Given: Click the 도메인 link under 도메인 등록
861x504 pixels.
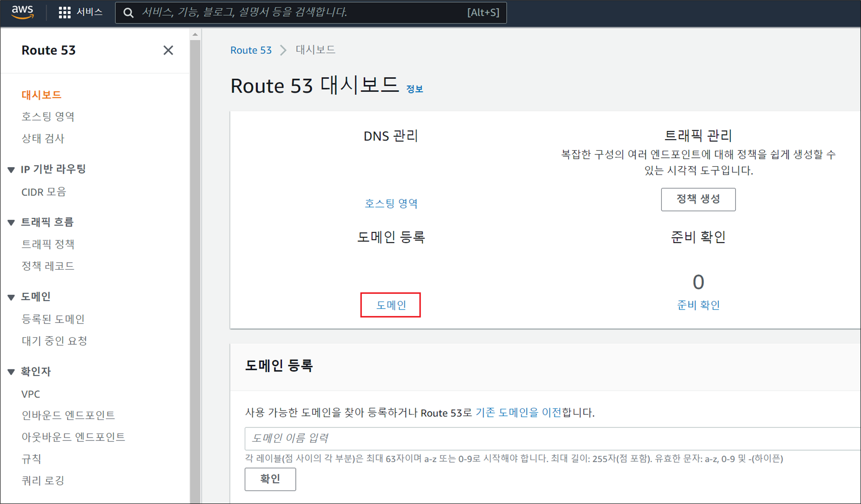Looking at the screenshot, I should click(391, 305).
